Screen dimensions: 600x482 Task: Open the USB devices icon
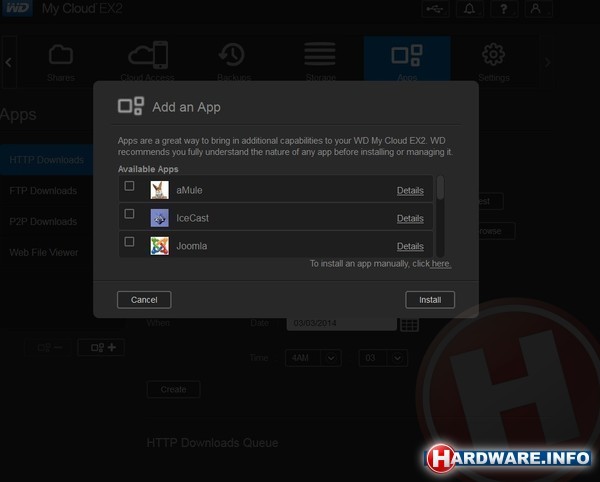tap(435, 9)
